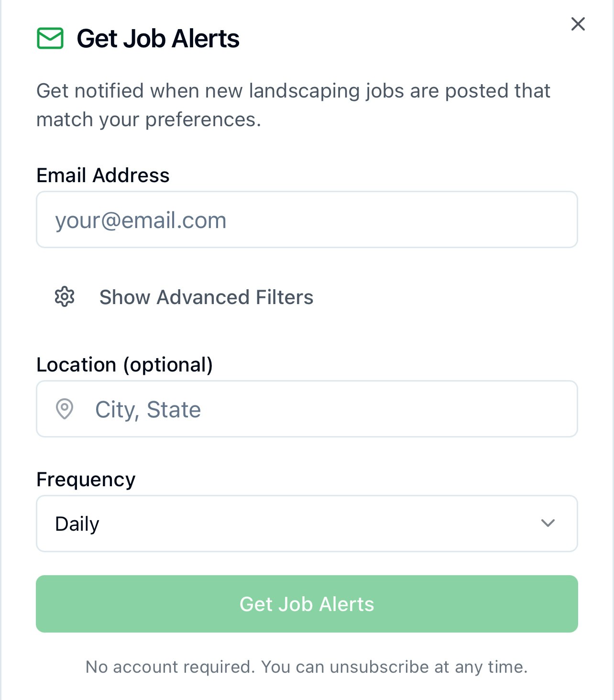Click the chevron arrow in Frequency box
This screenshot has width=614, height=700.
[548, 523]
